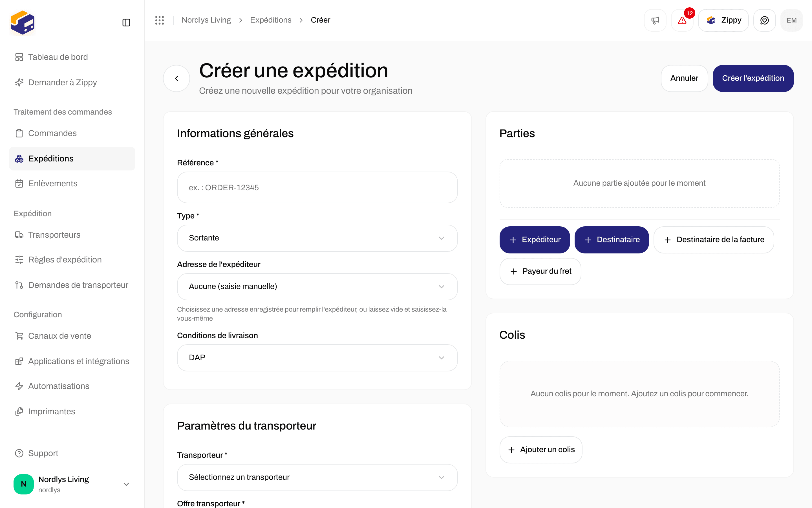This screenshot has width=812, height=508.
Task: Open Commandes in sidebar
Action: [72, 133]
